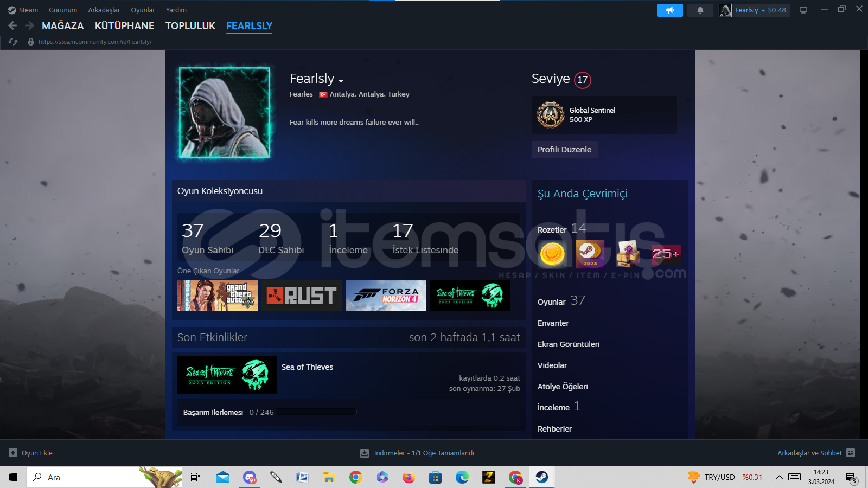Show hidden tray icons chevron
This screenshot has width=868, height=488.
pyautogui.click(x=779, y=477)
